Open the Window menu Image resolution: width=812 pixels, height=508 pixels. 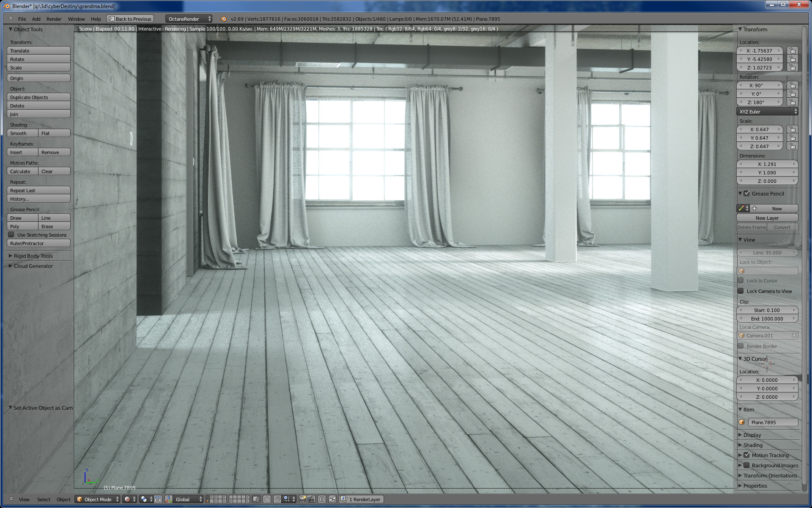(x=76, y=19)
